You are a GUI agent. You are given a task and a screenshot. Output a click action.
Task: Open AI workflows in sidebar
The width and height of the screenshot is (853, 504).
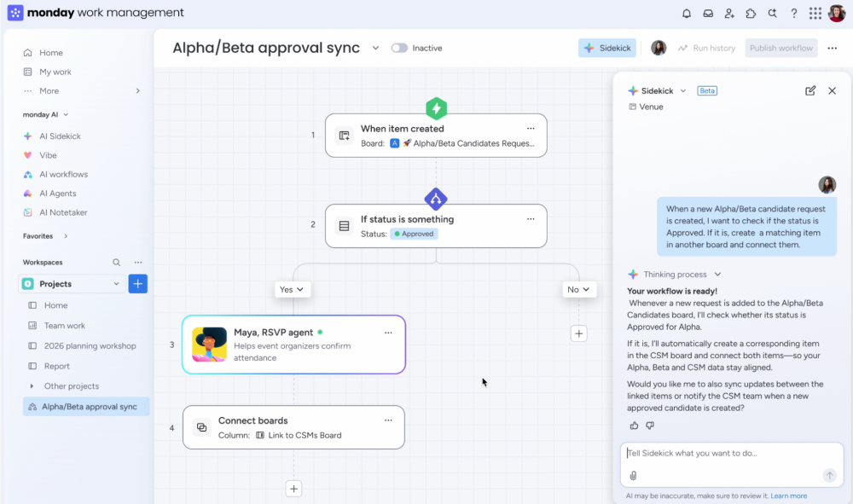(x=63, y=174)
